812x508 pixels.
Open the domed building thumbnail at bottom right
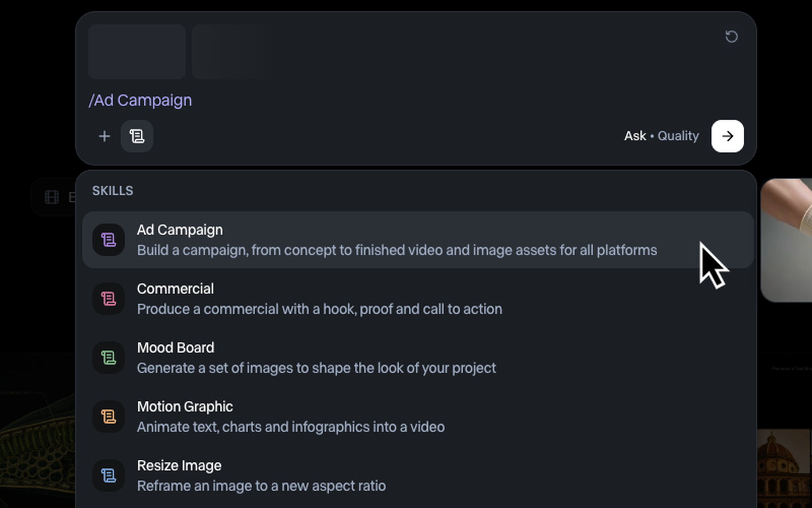pyautogui.click(x=784, y=468)
